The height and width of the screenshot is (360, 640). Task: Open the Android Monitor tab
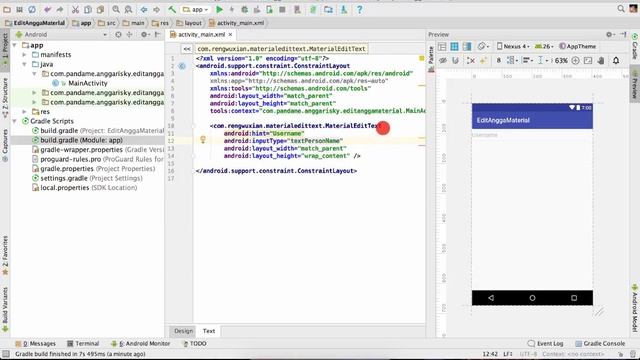click(140, 344)
